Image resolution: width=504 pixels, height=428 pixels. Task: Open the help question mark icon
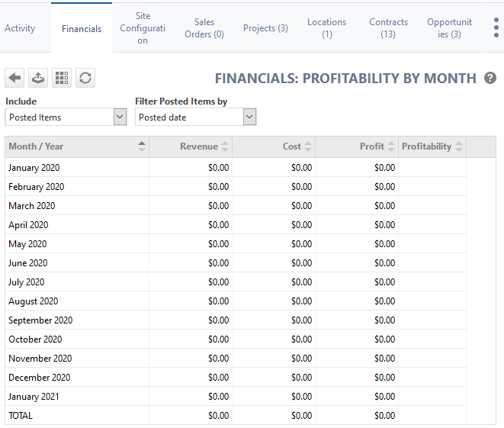pyautogui.click(x=490, y=78)
